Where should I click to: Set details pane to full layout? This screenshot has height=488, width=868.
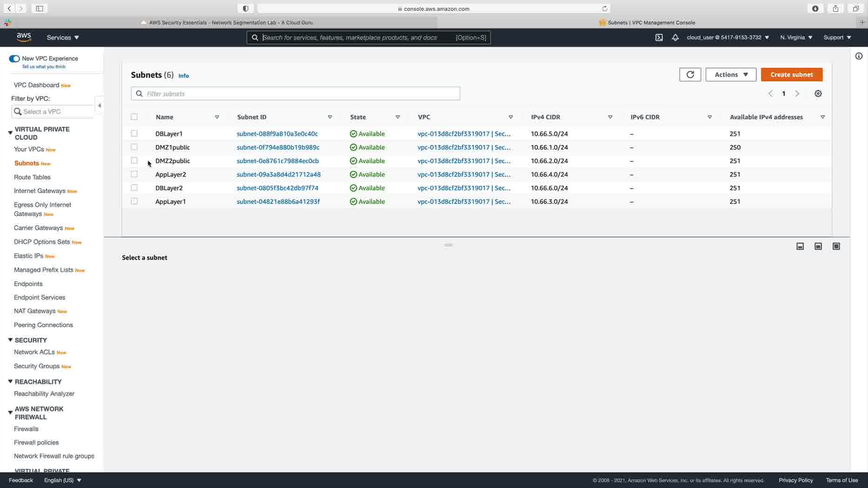(836, 246)
